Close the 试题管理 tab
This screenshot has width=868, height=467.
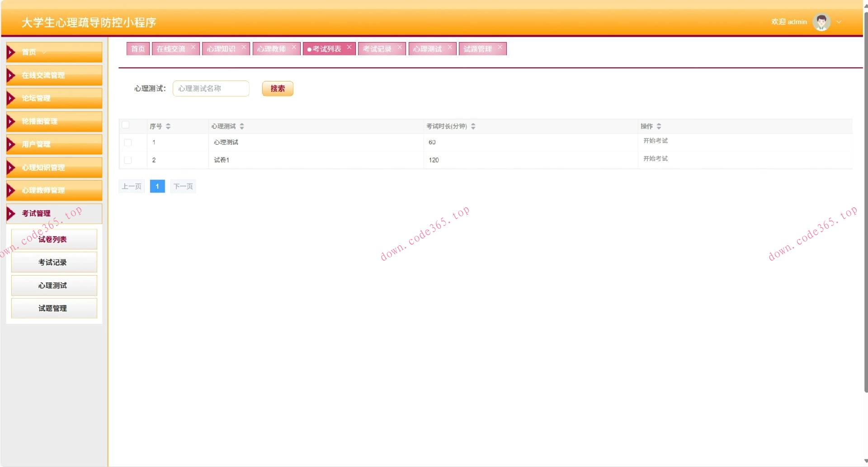click(500, 47)
